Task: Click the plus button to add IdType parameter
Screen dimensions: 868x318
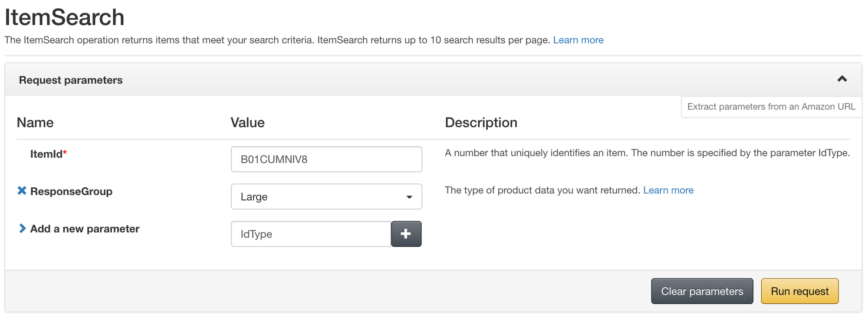Action: pos(406,234)
